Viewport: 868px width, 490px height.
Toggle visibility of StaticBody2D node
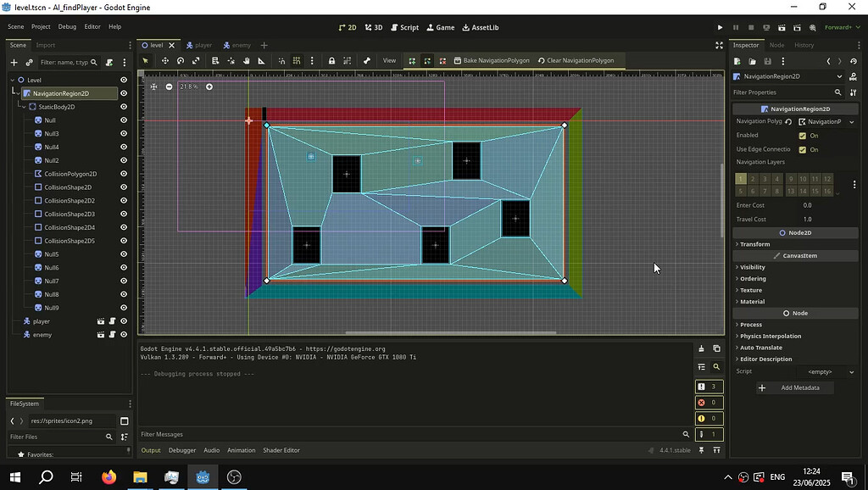pos(124,107)
